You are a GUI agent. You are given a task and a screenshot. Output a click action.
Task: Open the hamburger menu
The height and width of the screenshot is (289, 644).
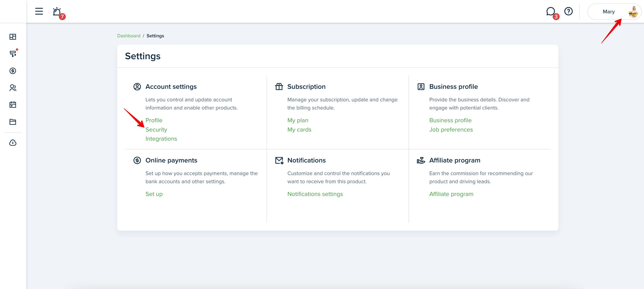pyautogui.click(x=39, y=11)
